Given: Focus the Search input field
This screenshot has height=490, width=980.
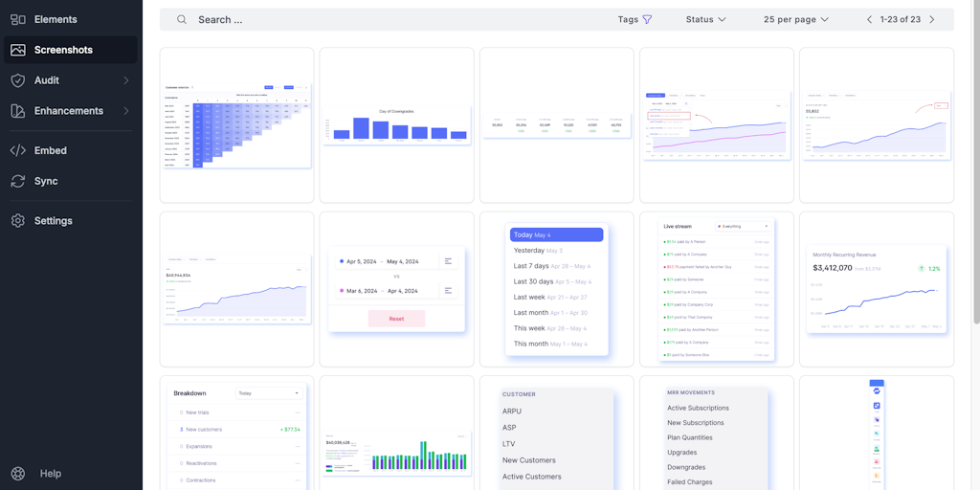Looking at the screenshot, I should coord(383,19).
